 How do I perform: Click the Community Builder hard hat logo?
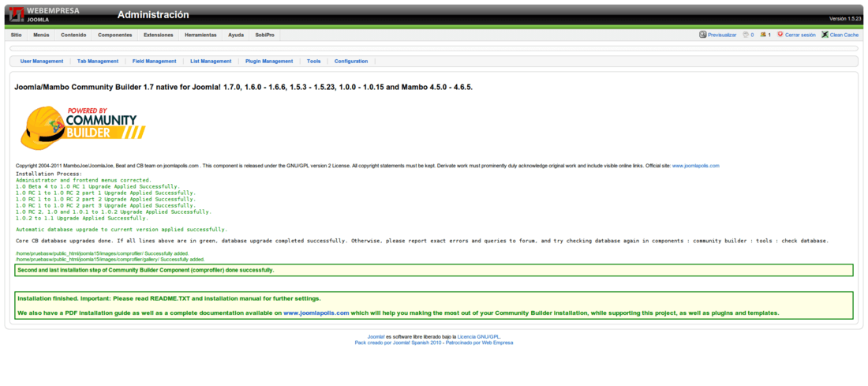pyautogui.click(x=82, y=127)
